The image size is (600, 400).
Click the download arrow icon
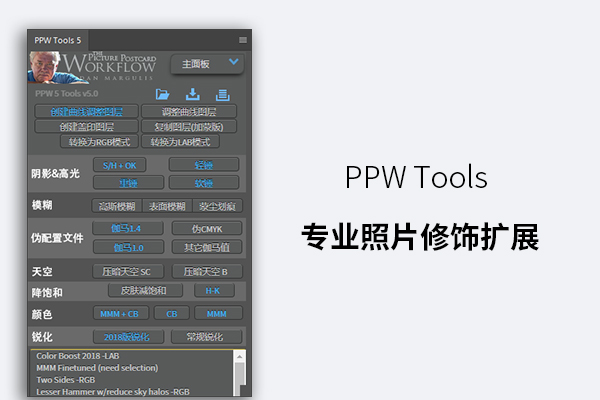tap(192, 94)
